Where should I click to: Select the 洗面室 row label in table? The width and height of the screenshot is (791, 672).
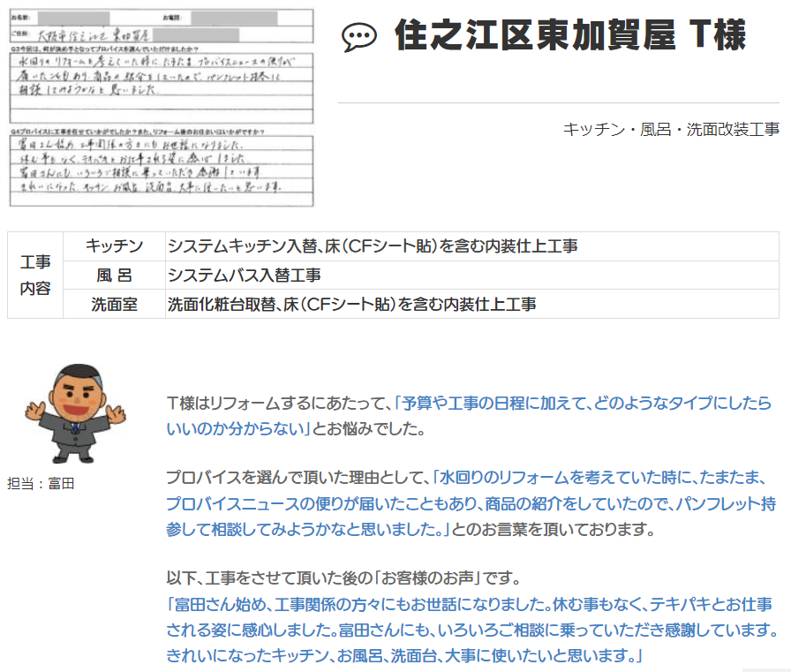point(114,305)
